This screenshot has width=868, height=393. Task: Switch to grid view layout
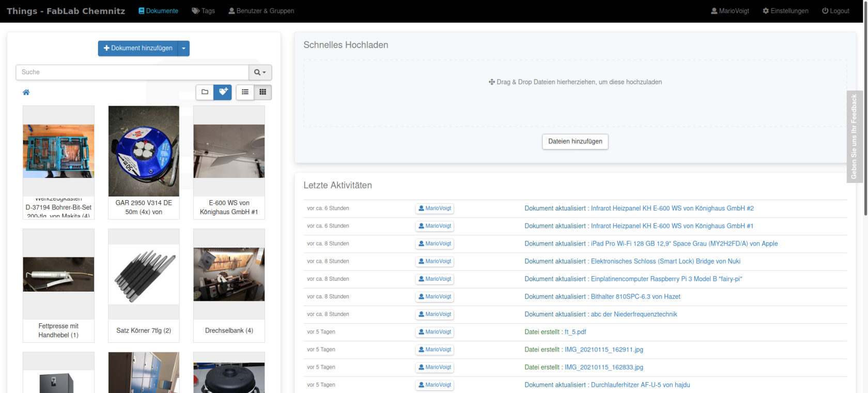click(262, 92)
